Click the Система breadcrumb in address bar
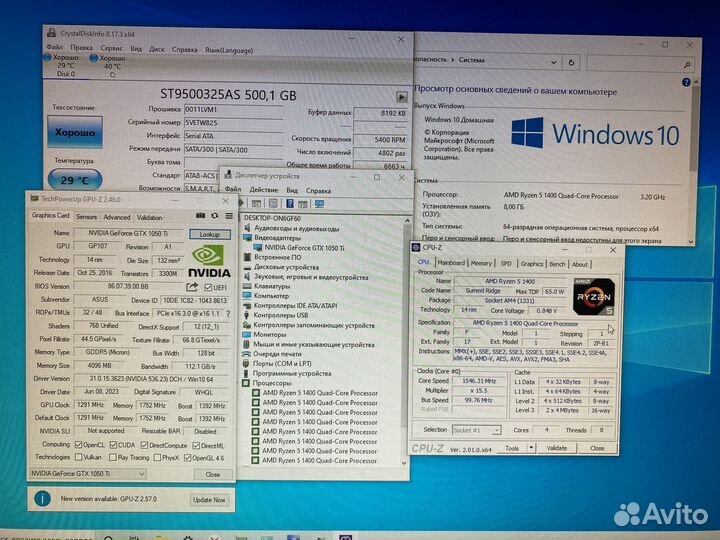The width and height of the screenshot is (720, 540). [x=472, y=60]
